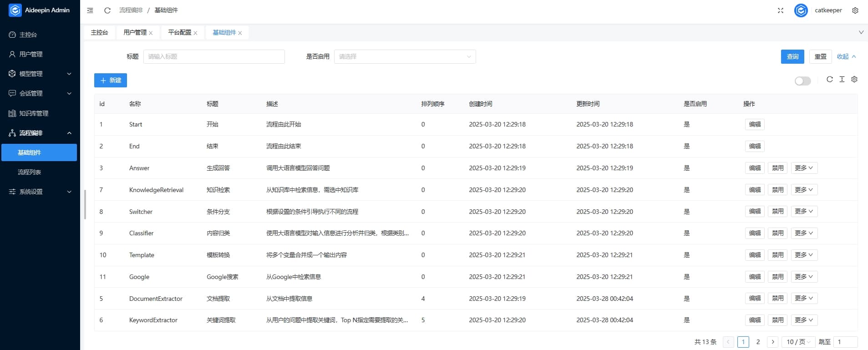Open 用户管理 in sidebar
The height and width of the screenshot is (350, 868).
[40, 54]
